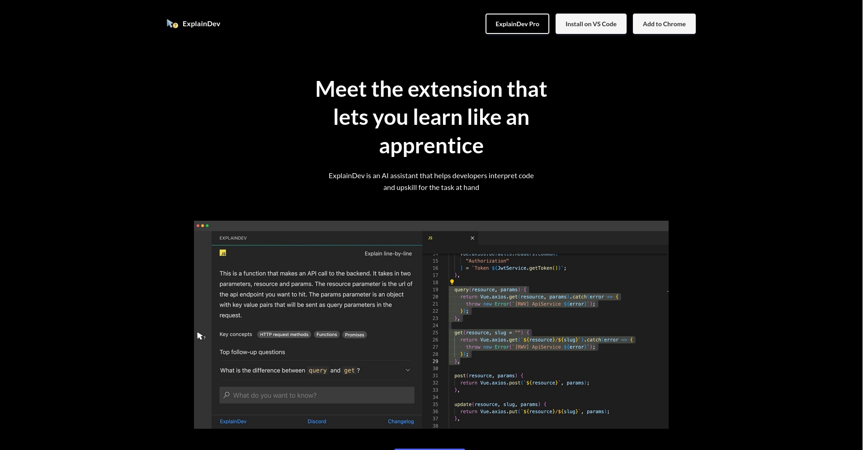Click the ExplainDev logo icon

pos(172,24)
